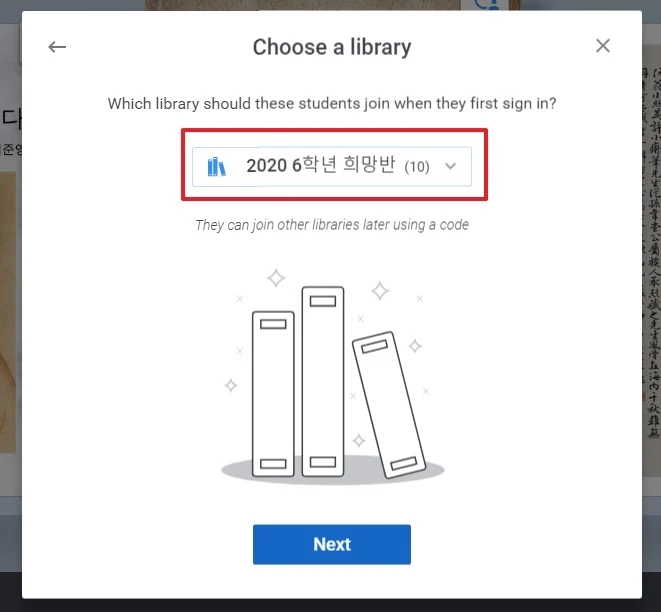The height and width of the screenshot is (612, 661).
Task: Click the Choose a library heading
Action: [332, 47]
